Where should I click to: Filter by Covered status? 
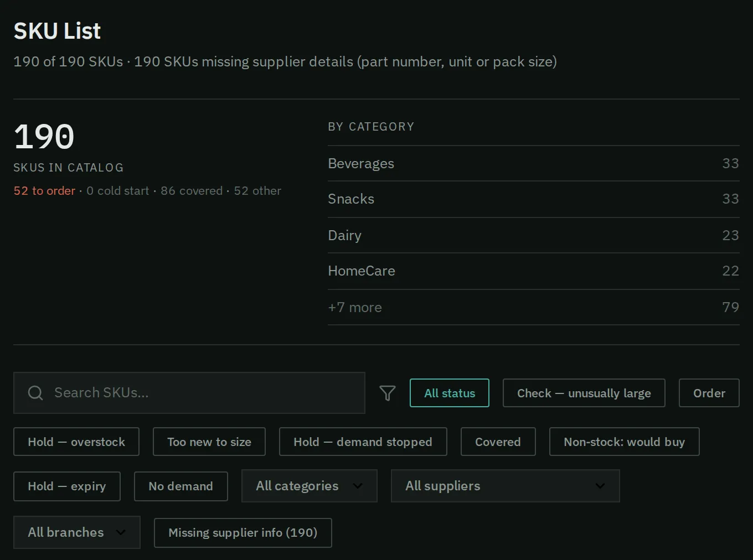(498, 442)
